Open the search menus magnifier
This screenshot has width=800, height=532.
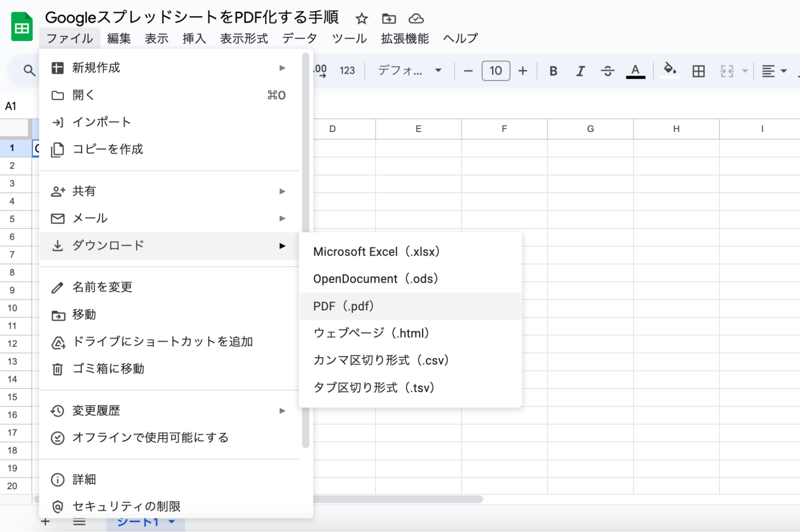[x=28, y=70]
